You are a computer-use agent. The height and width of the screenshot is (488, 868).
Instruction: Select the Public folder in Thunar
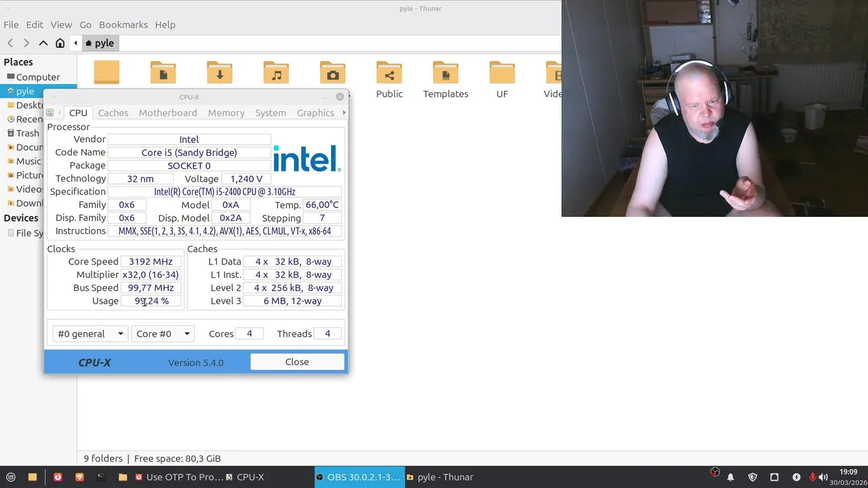point(389,80)
